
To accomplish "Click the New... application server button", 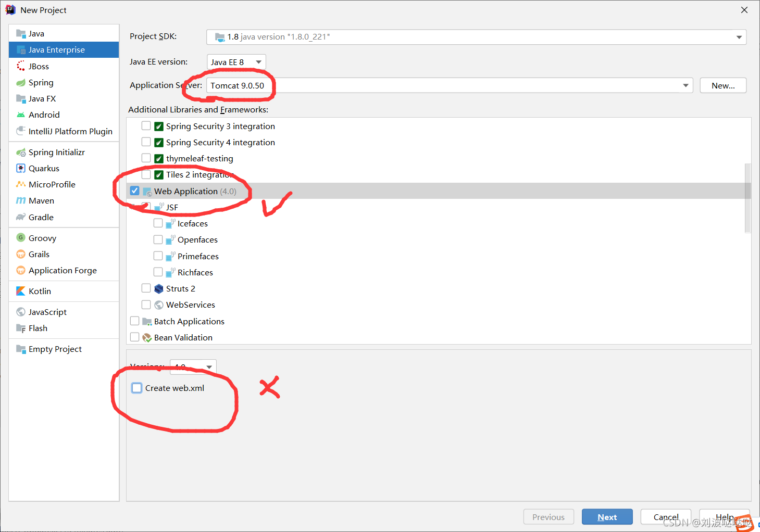I will tap(723, 85).
